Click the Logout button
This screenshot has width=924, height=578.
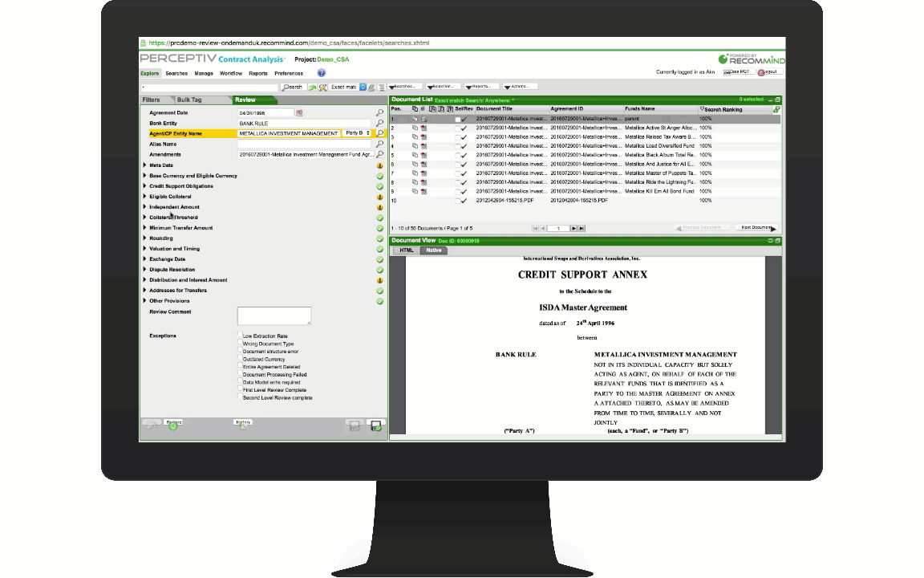(768, 72)
